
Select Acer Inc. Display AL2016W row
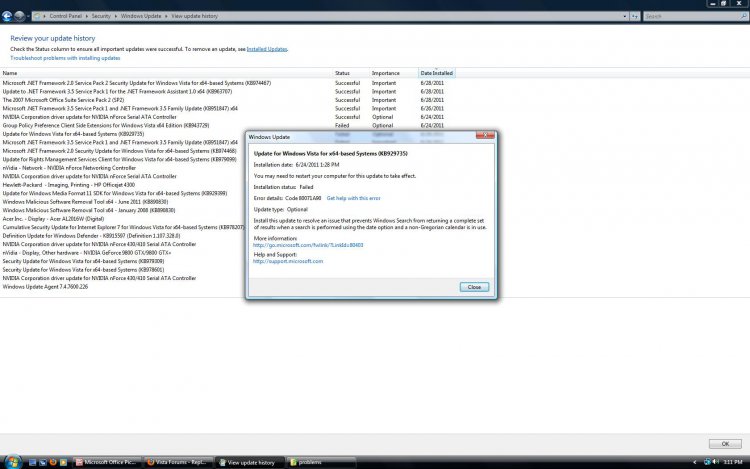[53, 219]
